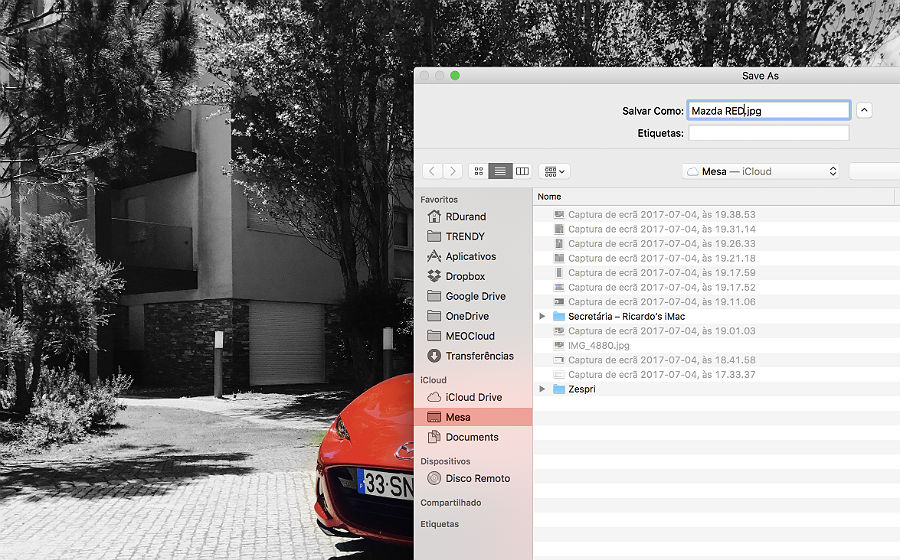Image resolution: width=900 pixels, height=560 pixels.
Task: Expand the Zespri folder
Action: 542,389
